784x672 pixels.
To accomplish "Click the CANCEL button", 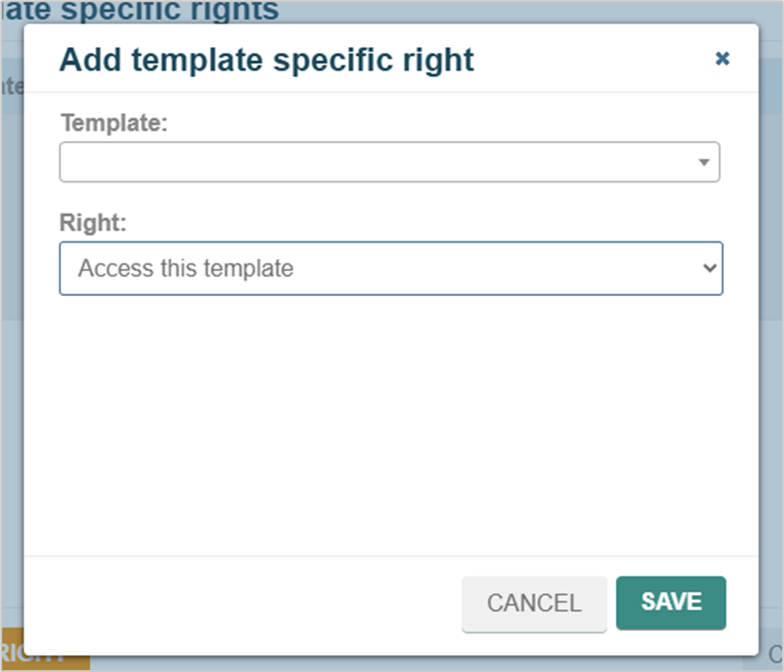I will point(534,603).
